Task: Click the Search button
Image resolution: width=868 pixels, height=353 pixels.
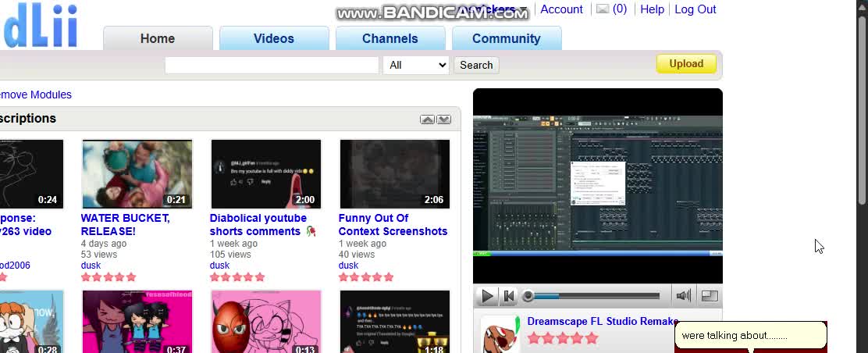Action: click(x=476, y=65)
